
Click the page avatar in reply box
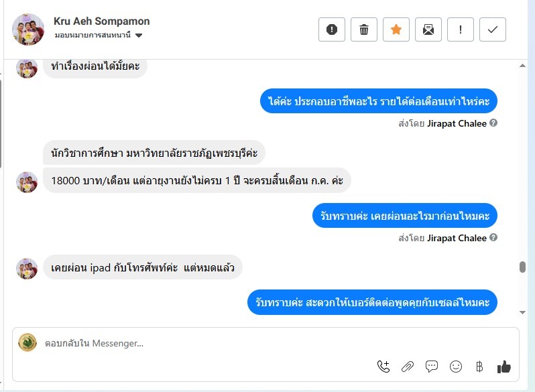[x=27, y=342]
